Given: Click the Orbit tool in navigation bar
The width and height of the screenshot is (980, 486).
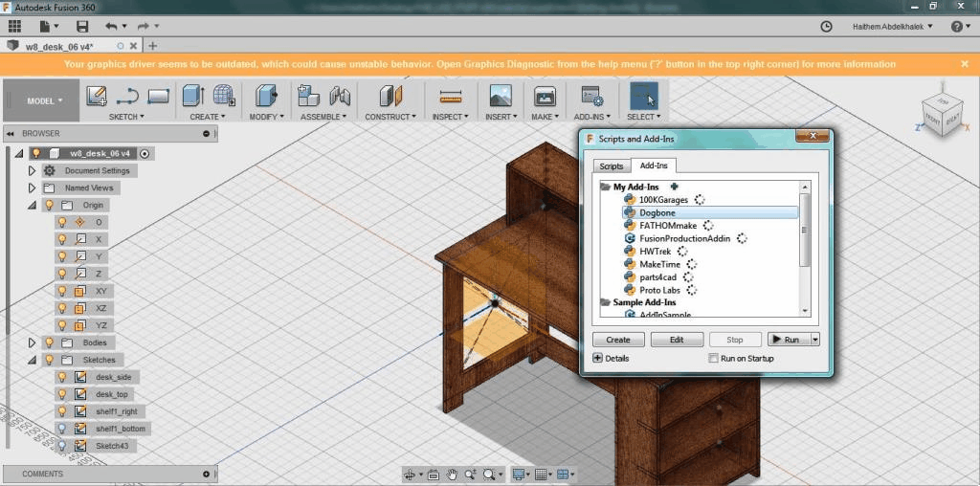Looking at the screenshot, I should tap(410, 475).
